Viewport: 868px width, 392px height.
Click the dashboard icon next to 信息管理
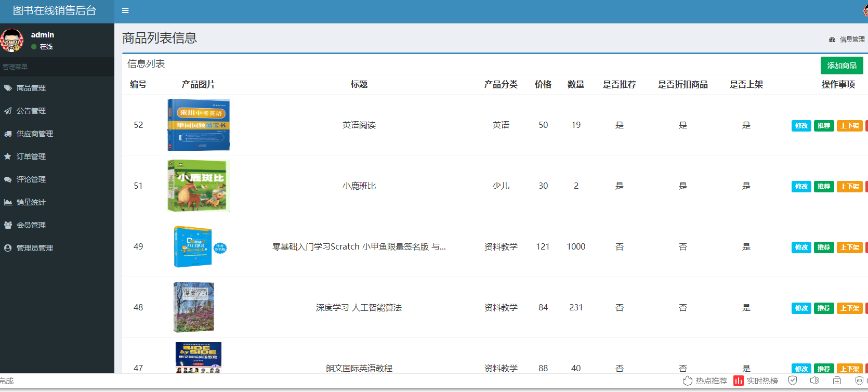click(832, 40)
